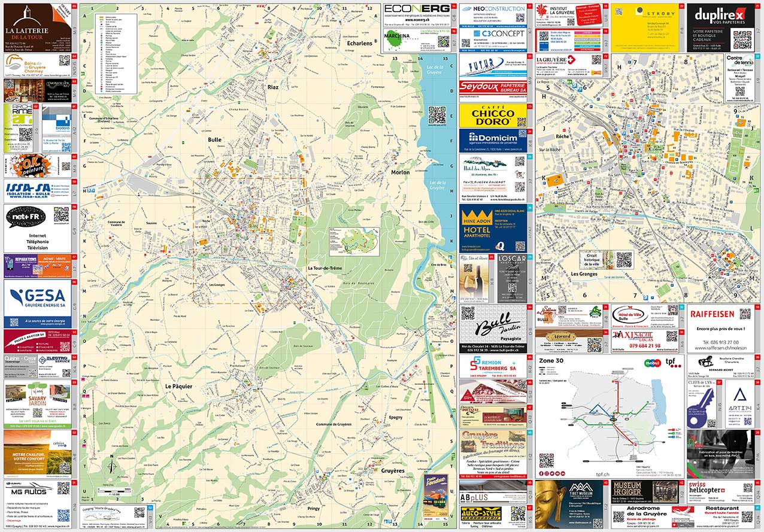Screen dimensions: 764x532
Task: Select the Hine Adon Hotel Aparthotel ad
Action: (493, 228)
